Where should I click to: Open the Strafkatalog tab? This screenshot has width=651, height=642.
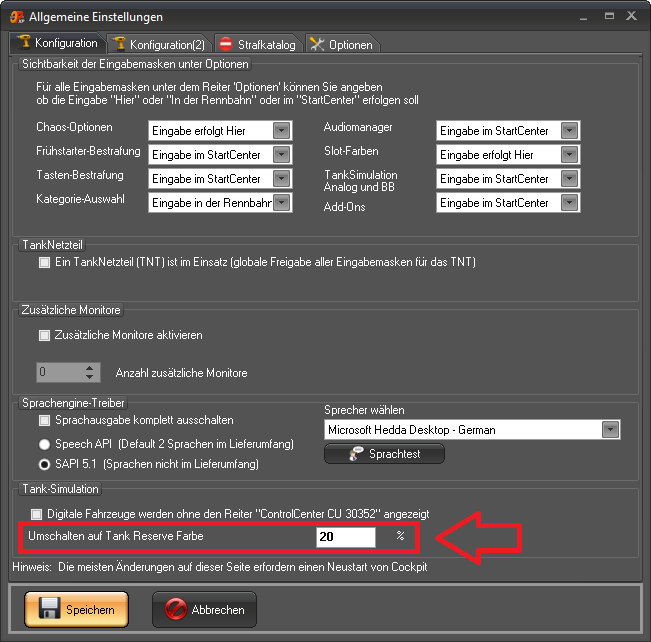[259, 44]
